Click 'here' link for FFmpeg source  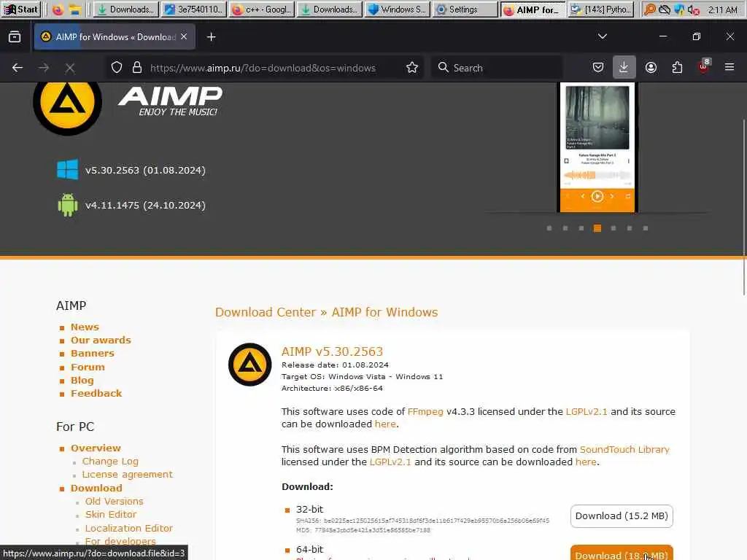[x=385, y=424]
